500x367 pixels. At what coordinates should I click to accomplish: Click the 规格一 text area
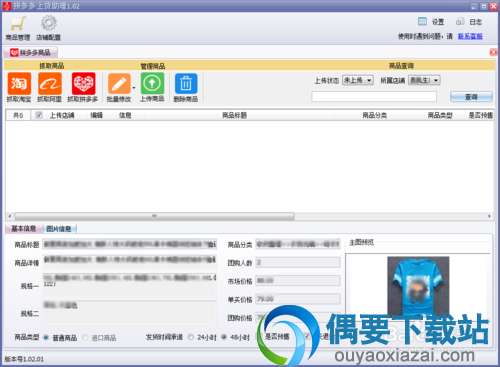[130, 285]
